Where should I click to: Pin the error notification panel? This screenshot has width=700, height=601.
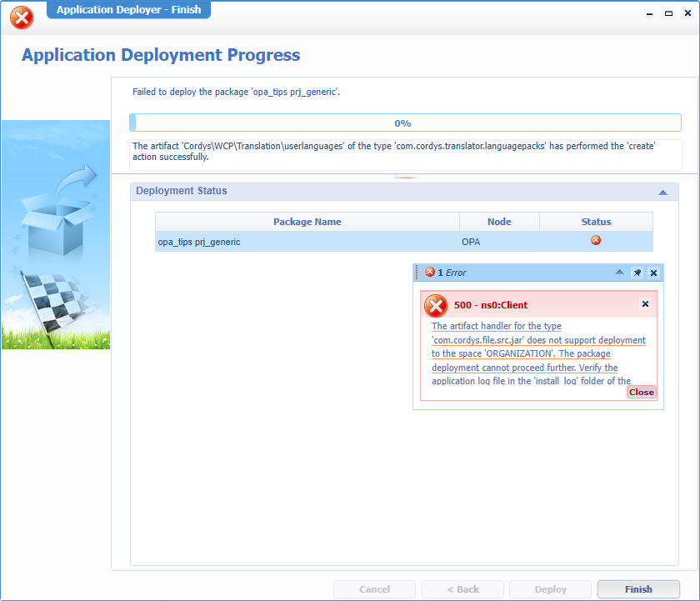[637, 273]
